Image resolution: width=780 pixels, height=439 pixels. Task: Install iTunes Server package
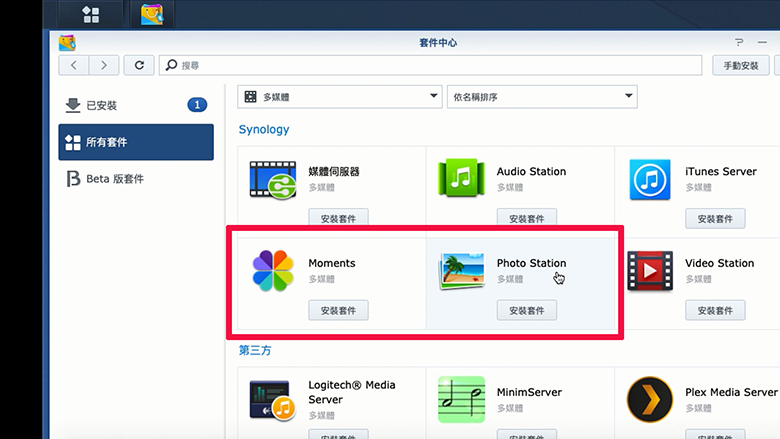point(715,218)
